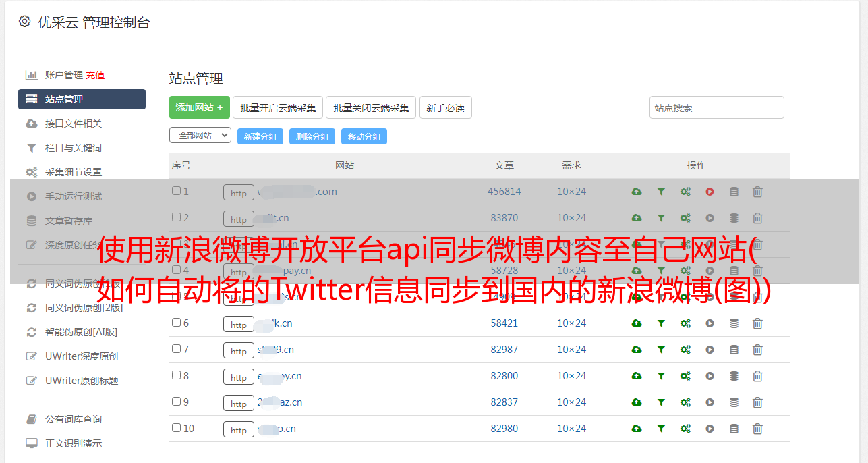Open the database icon in row 7

coord(734,350)
